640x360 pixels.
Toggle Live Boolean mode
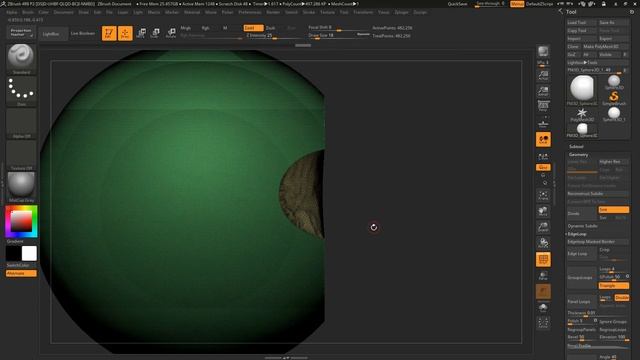coord(83,33)
